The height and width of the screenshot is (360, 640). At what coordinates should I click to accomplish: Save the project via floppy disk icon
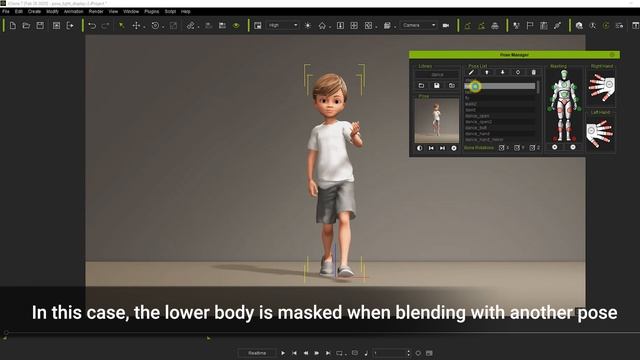click(x=40, y=26)
